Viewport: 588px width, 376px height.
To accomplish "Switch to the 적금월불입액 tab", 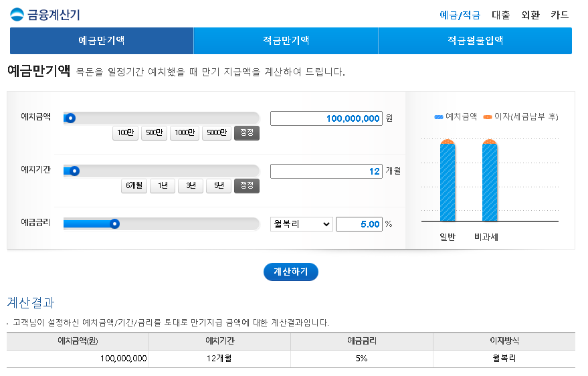I will pyautogui.click(x=475, y=41).
